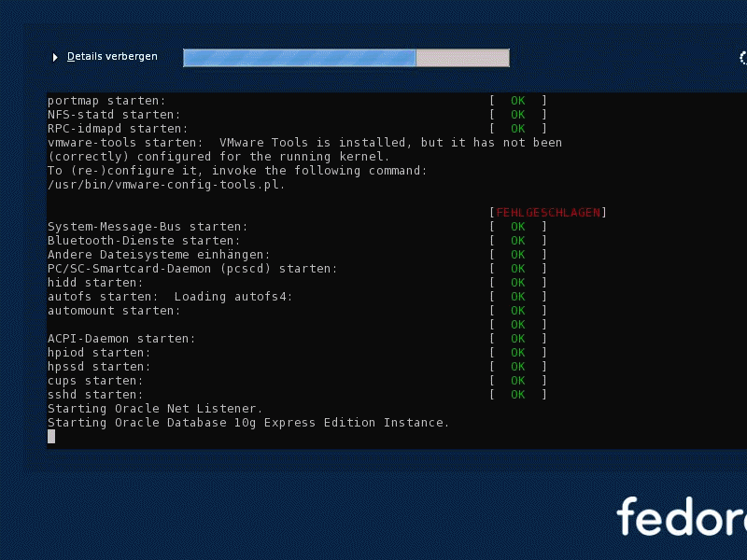Click the OK status for portmap

click(518, 101)
